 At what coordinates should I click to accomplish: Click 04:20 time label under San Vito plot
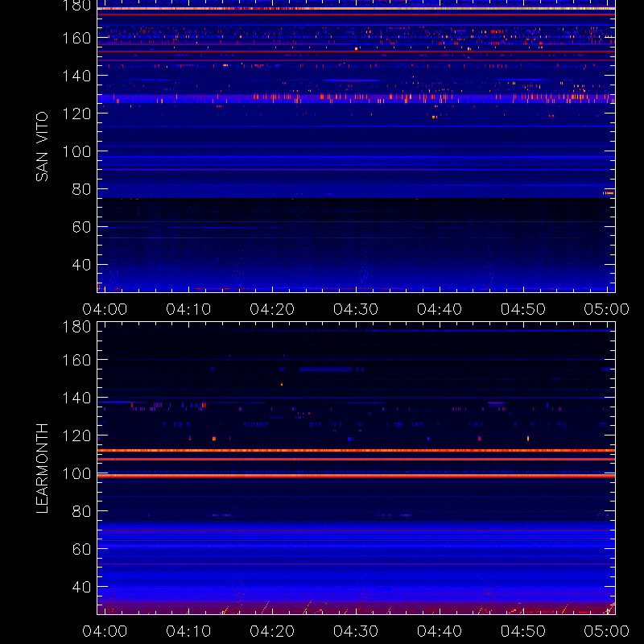tap(272, 309)
